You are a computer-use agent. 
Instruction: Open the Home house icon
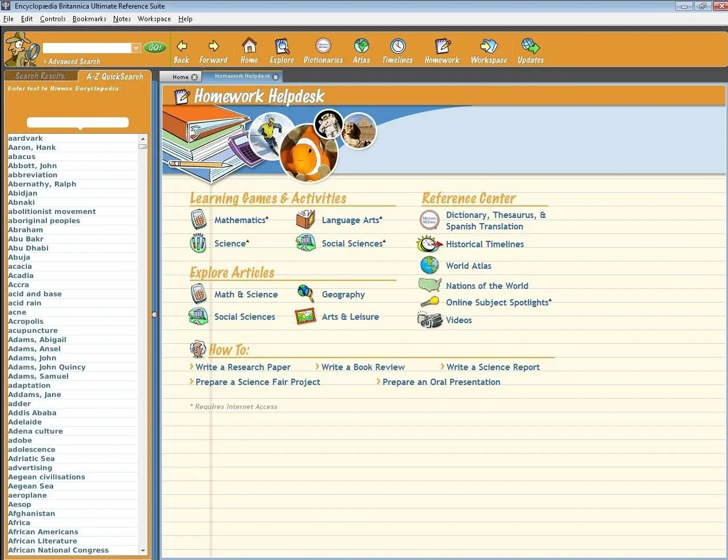249,45
